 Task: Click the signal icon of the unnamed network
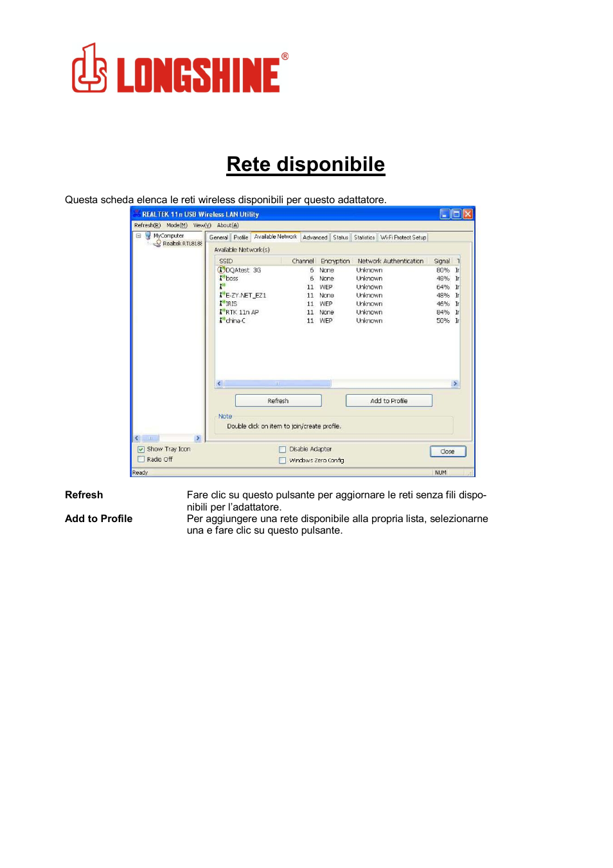[x=222, y=287]
